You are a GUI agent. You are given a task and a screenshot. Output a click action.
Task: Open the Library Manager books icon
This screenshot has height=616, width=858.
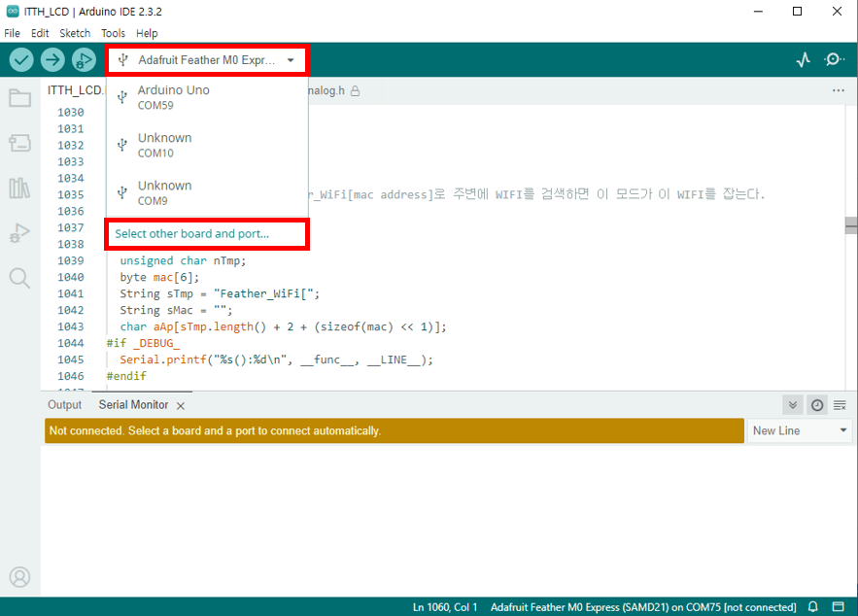(19, 188)
